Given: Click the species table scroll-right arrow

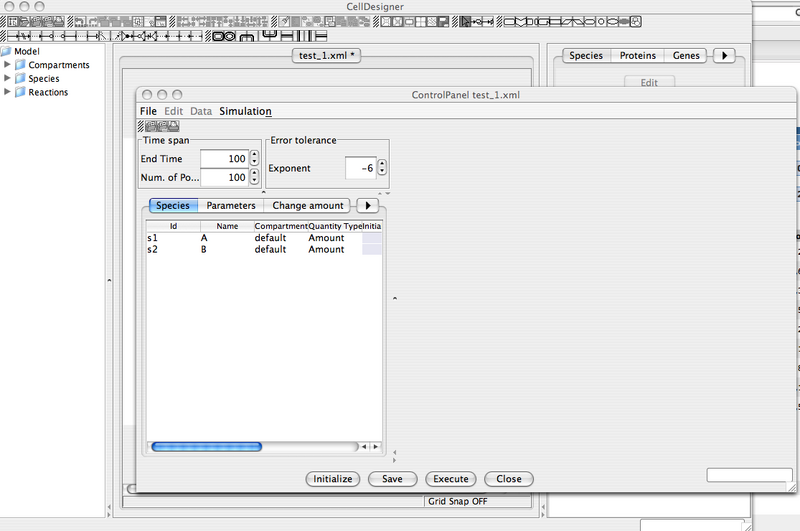Looking at the screenshot, I should click(376, 446).
